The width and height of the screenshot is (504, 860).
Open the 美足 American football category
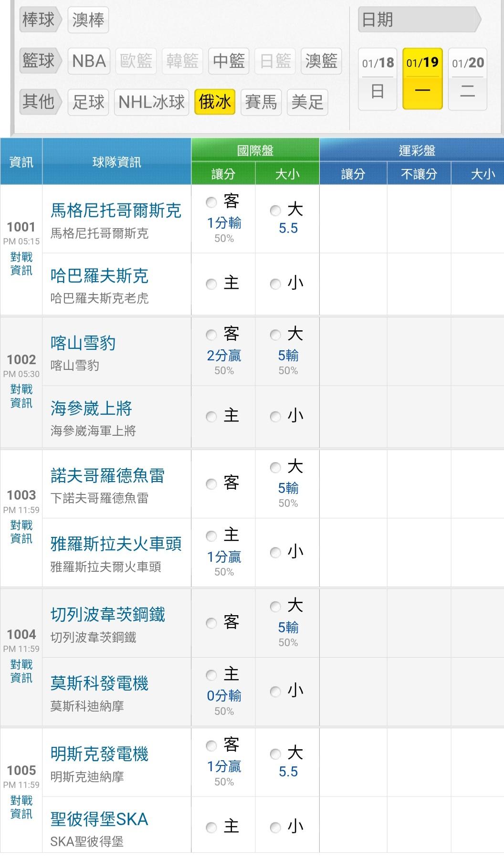pos(307,102)
